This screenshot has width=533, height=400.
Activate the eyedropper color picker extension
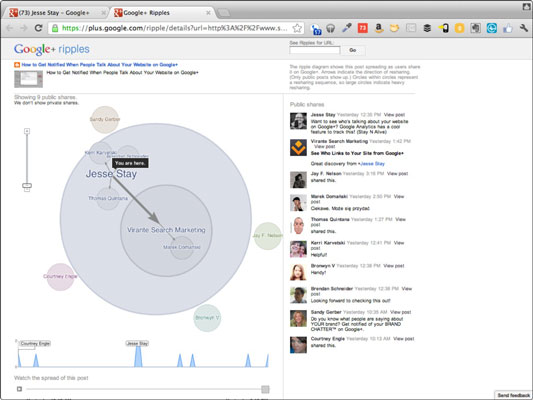347,28
